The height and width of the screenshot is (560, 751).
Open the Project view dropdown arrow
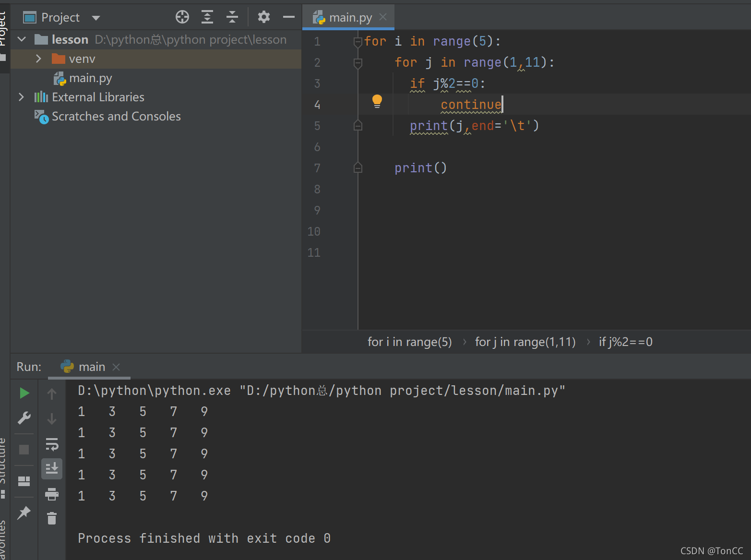pyautogui.click(x=96, y=18)
